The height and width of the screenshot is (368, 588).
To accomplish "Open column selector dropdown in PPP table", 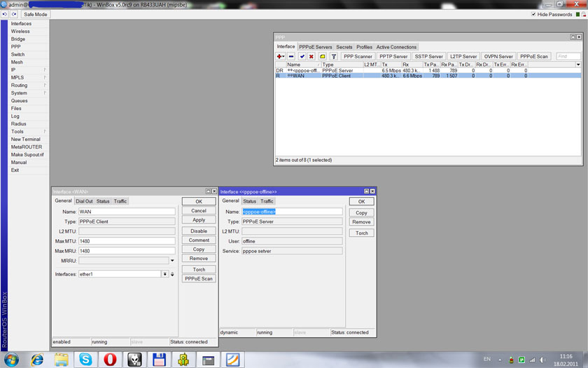I will (578, 64).
